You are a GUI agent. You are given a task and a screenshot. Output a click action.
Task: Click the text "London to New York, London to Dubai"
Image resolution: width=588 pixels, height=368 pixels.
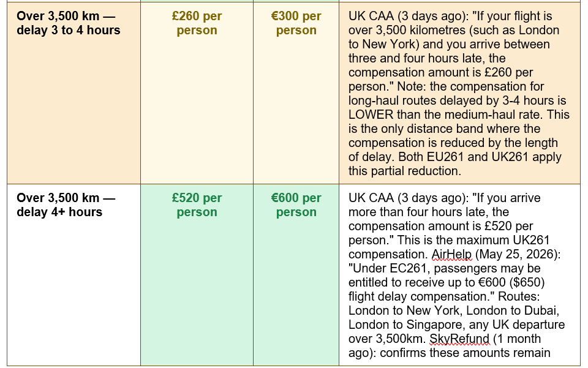(453, 310)
